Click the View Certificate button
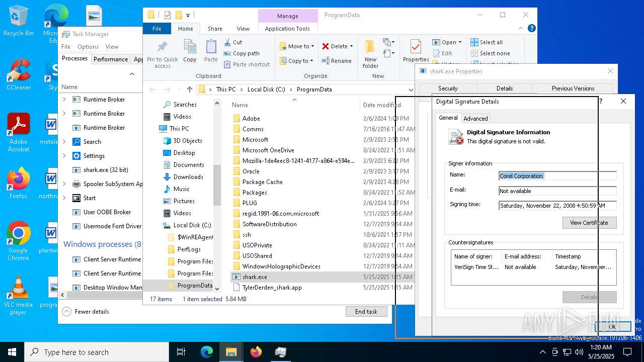 pos(589,223)
